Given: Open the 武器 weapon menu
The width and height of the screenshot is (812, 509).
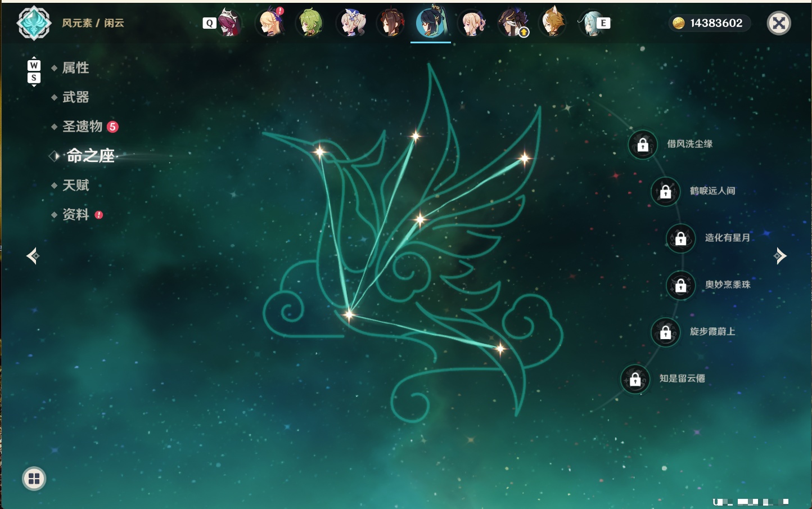Looking at the screenshot, I should click(75, 97).
